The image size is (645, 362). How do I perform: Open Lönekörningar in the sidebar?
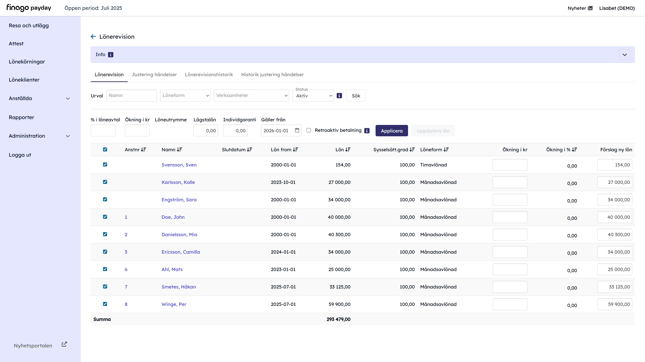pos(27,62)
